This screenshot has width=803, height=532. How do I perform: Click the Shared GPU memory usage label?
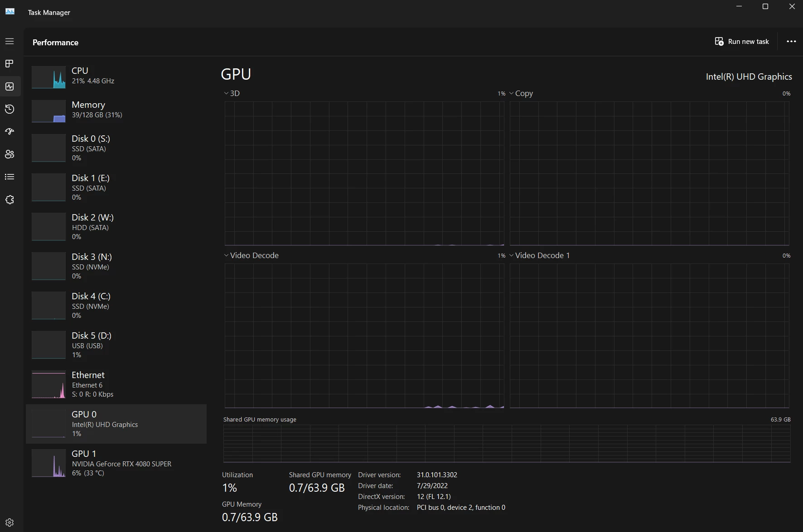click(x=260, y=420)
